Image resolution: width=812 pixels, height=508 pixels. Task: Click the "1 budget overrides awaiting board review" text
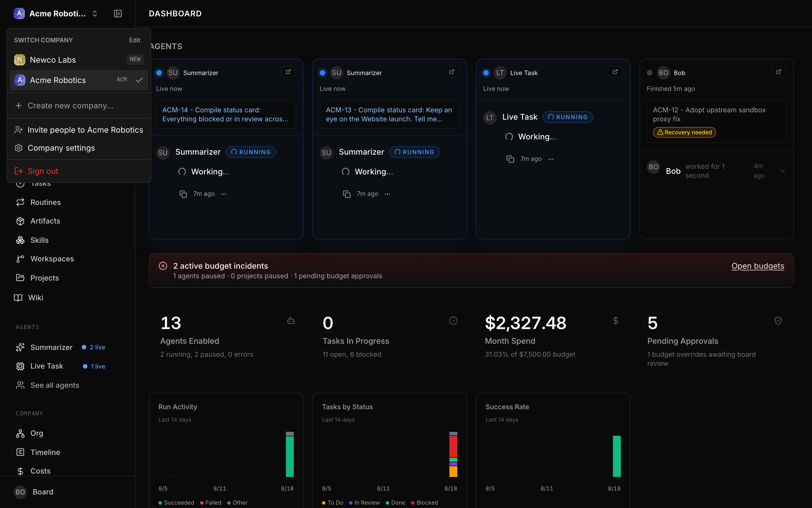pos(701,359)
